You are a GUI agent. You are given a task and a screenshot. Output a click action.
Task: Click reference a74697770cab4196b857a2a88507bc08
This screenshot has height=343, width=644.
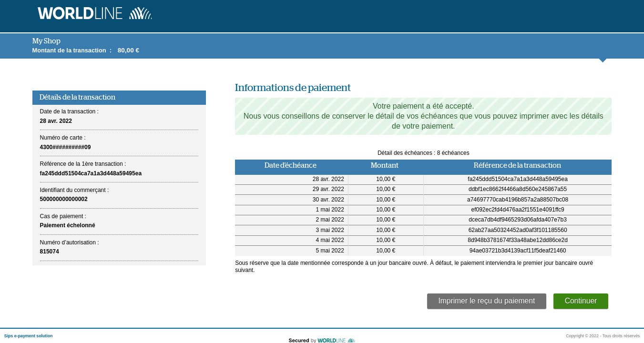(x=518, y=200)
